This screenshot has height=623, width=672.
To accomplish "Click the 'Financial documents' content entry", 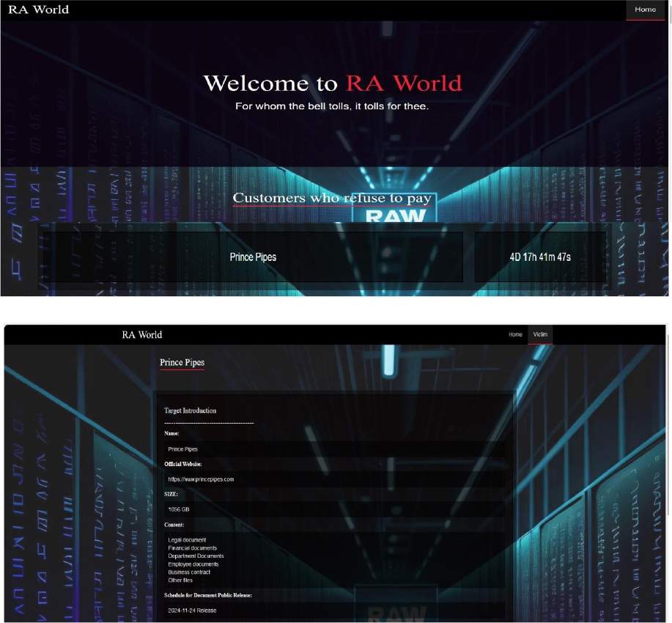I will 193,548.
